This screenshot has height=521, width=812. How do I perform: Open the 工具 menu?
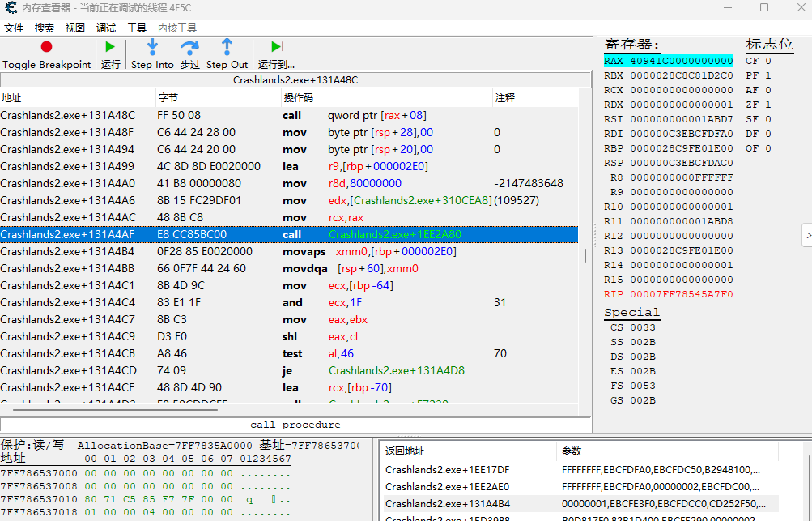click(x=137, y=28)
